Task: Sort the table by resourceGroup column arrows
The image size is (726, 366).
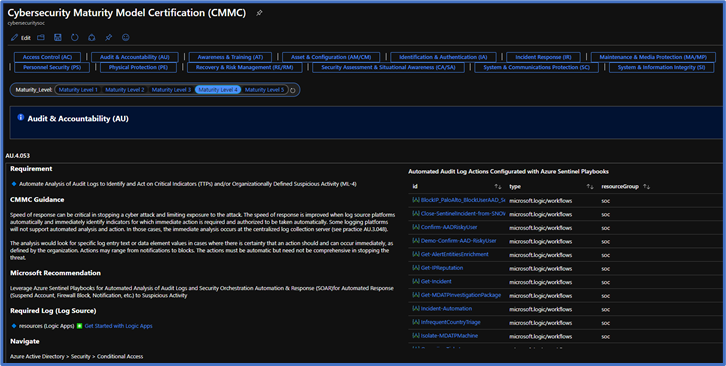Action: 646,187
